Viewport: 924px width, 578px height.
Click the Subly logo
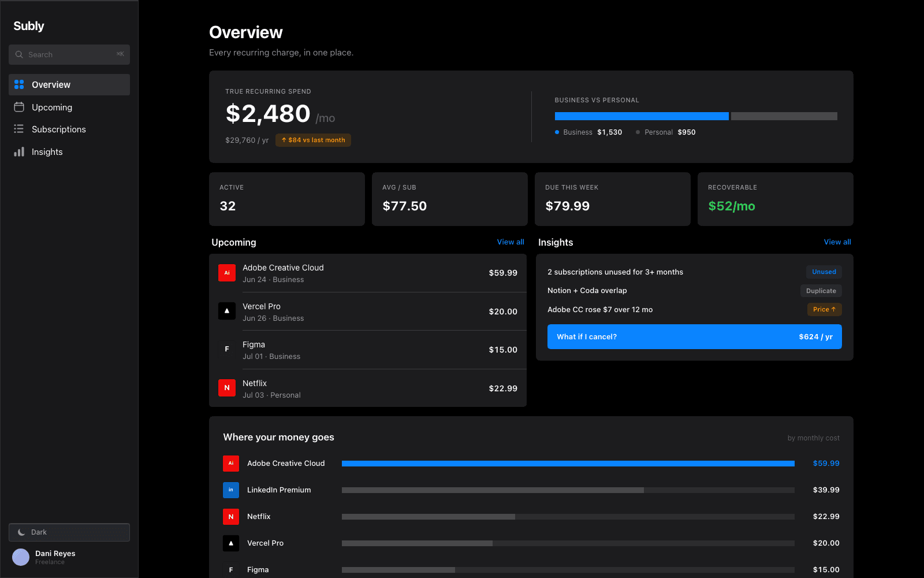coord(29,26)
